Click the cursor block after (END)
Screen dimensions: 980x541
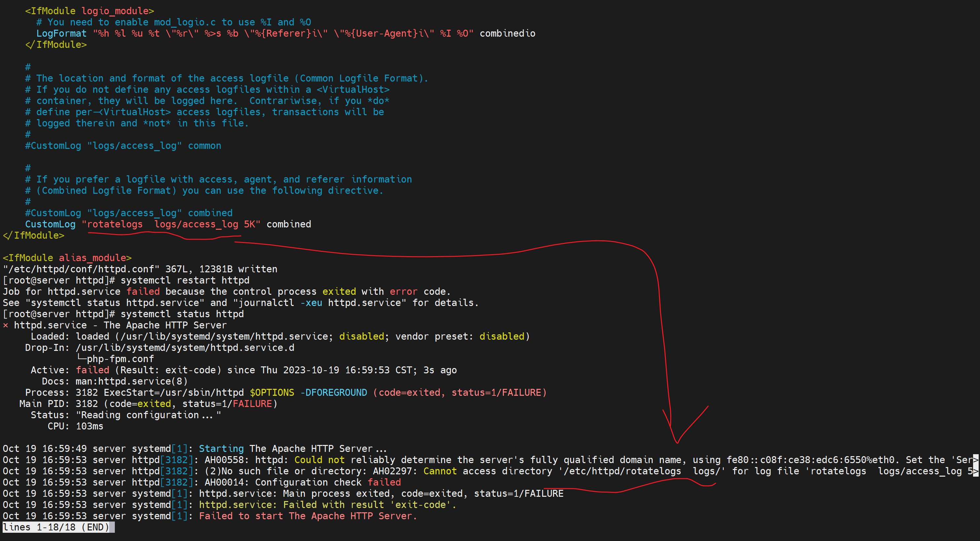click(112, 527)
